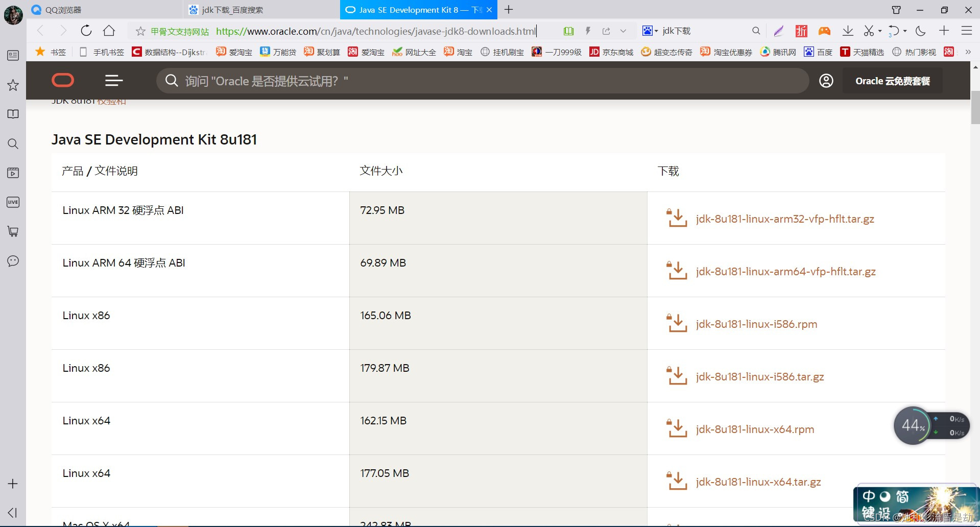Viewport: 980px width, 527px height.
Task: Open the sidebar chat bubble icon
Action: pos(13,261)
